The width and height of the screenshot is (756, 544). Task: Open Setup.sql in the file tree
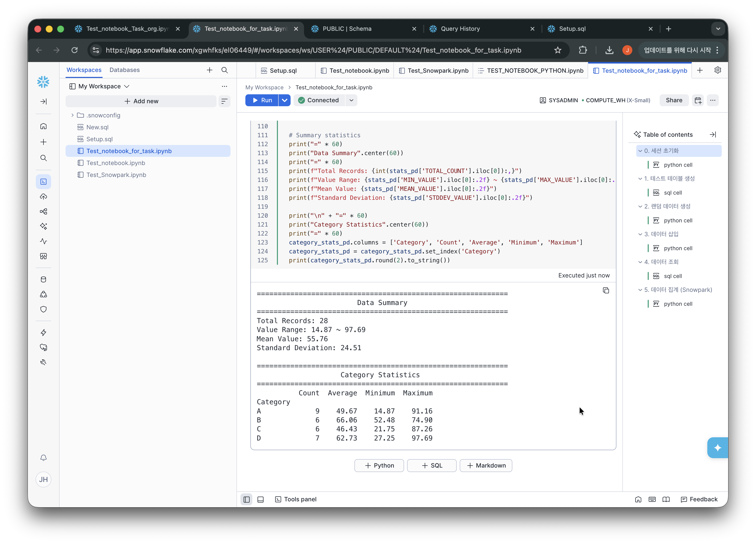(99, 139)
